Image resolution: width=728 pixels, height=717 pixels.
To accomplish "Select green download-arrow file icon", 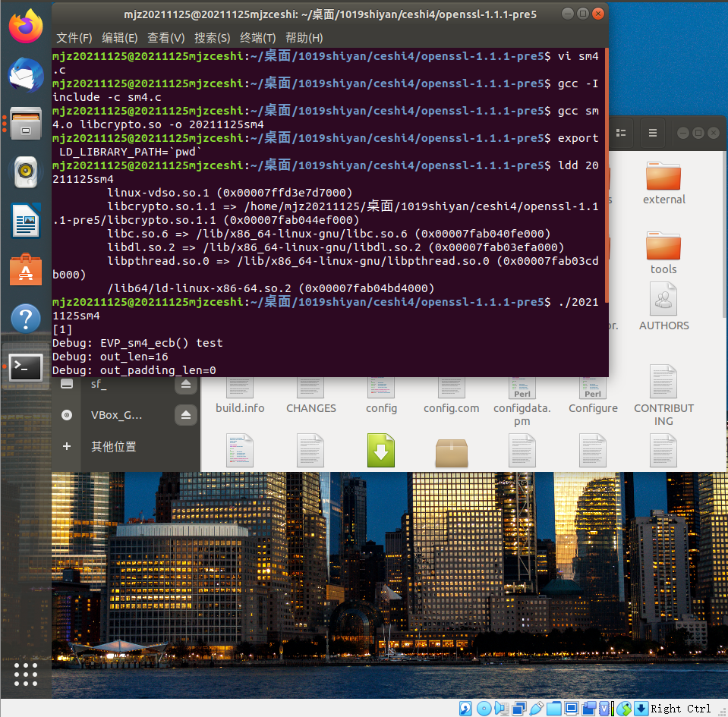I will [x=381, y=450].
